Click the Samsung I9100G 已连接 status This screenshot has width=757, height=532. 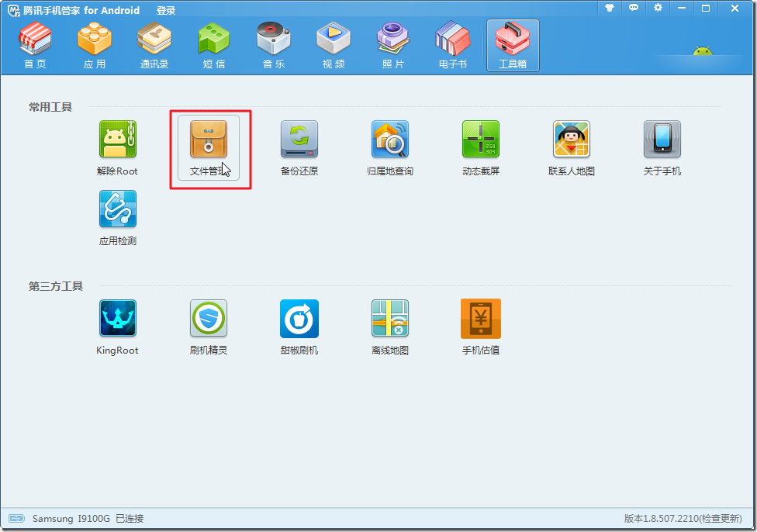[x=88, y=519]
